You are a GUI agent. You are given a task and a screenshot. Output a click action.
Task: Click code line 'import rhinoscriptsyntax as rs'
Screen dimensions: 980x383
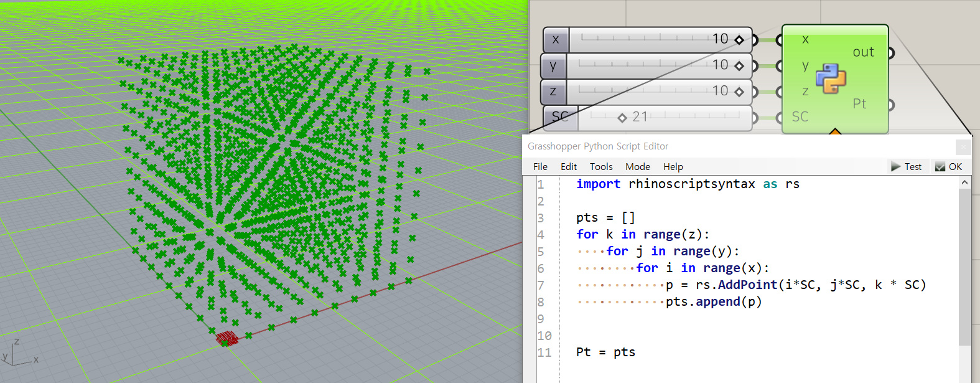point(688,184)
